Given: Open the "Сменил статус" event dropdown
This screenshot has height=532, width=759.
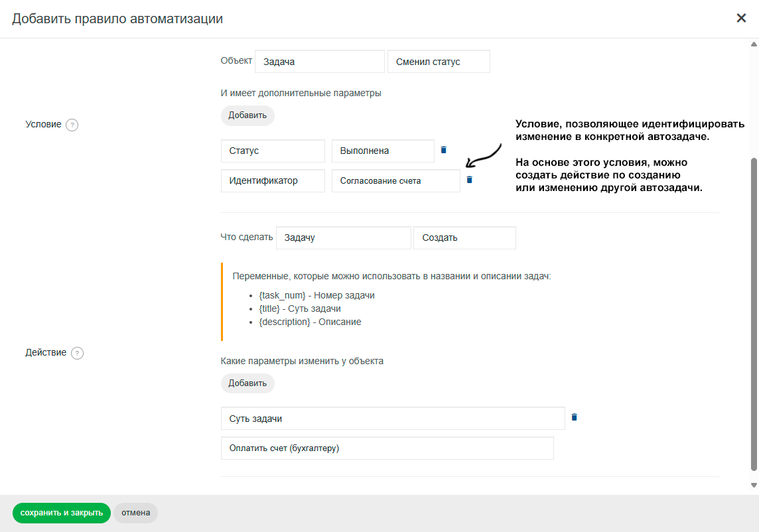Looking at the screenshot, I should coord(439,61).
